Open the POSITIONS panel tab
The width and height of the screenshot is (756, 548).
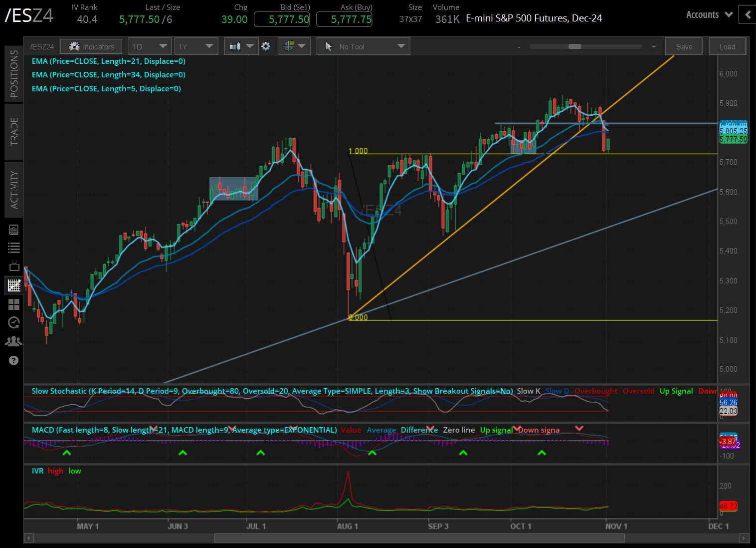click(x=14, y=73)
